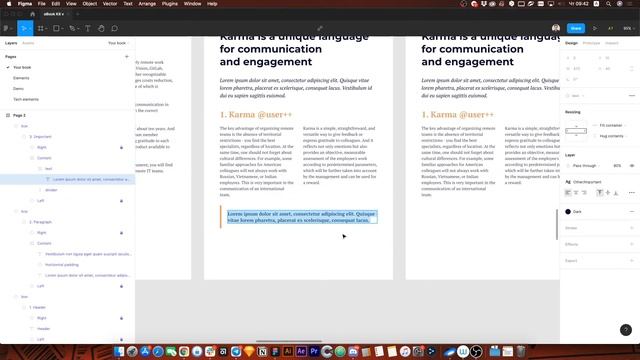Viewport: 640px width, 360px height.
Task: Open the Figma main menu icon in toolbar
Action: (6, 28)
